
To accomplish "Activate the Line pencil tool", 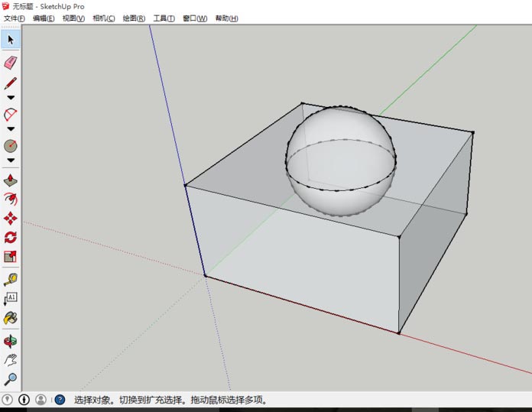I will (11, 83).
